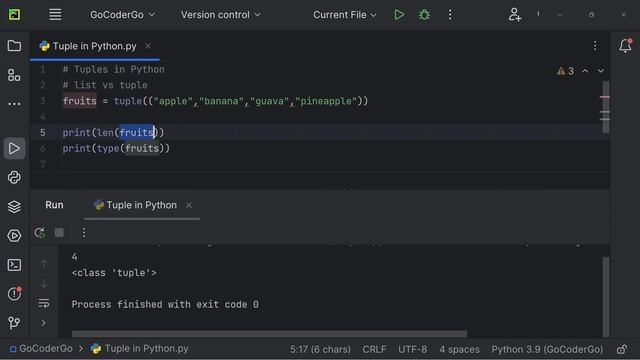This screenshot has height=360, width=640.
Task: Run the current file with green play button
Action: click(x=399, y=15)
